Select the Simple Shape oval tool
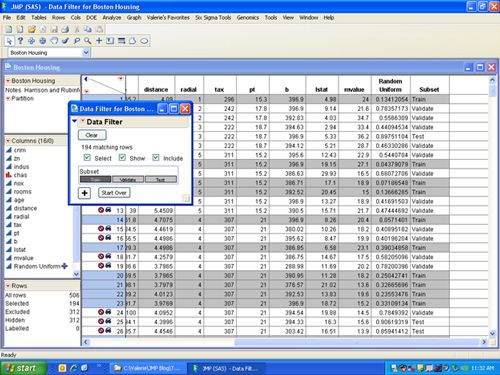 pos(144,41)
